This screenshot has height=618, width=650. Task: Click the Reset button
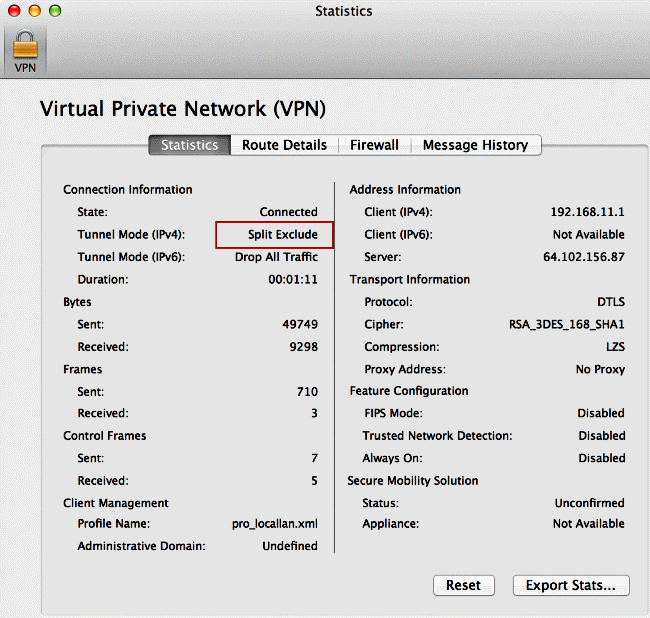pos(464,585)
